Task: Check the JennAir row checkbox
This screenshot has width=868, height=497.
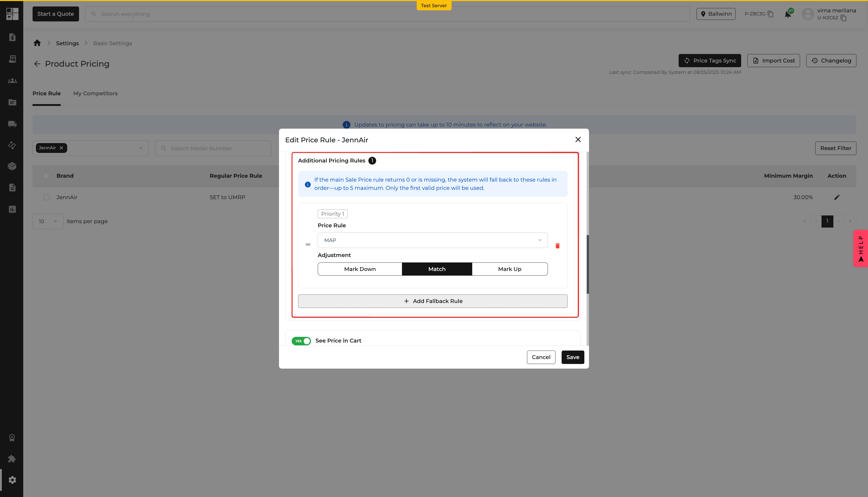Action: click(x=47, y=197)
